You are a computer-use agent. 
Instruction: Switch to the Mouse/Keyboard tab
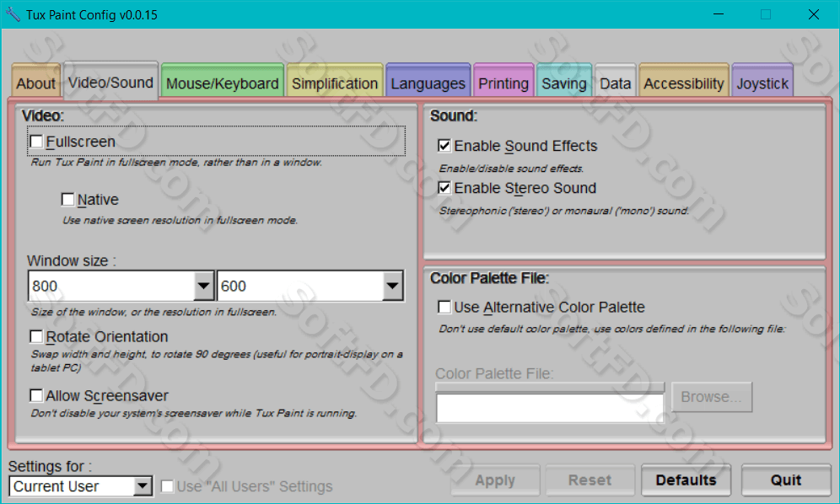[223, 82]
